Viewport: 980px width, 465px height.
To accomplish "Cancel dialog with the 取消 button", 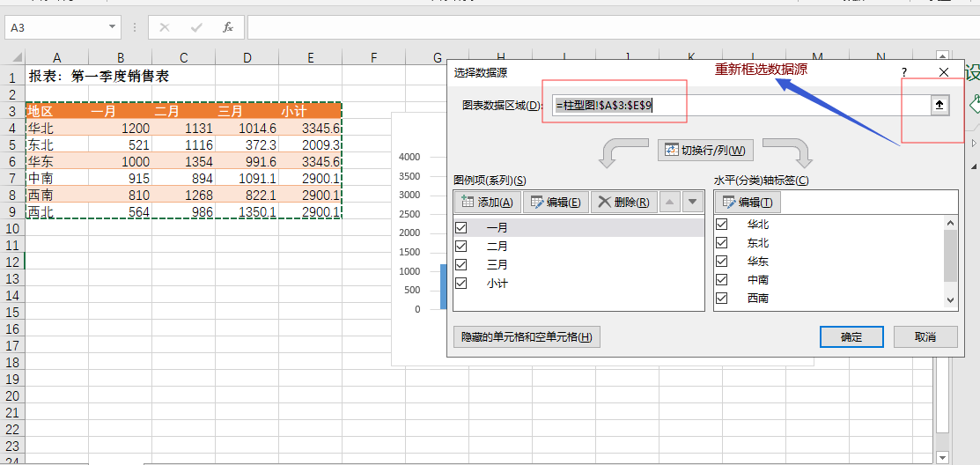I will point(925,337).
